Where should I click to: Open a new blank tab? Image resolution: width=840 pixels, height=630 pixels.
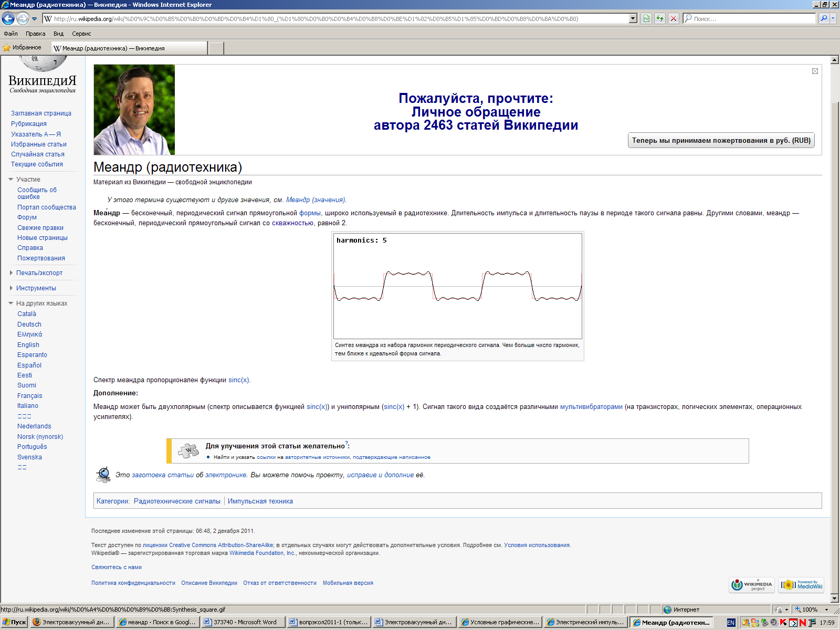216,48
